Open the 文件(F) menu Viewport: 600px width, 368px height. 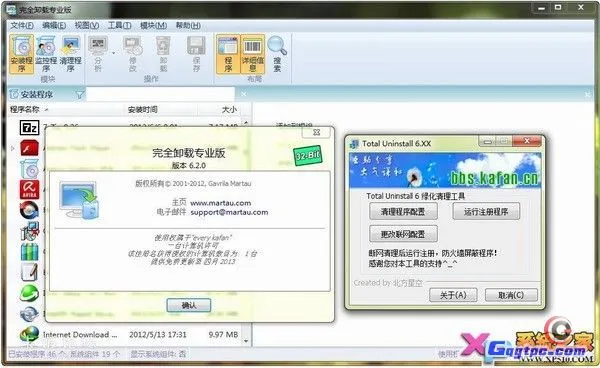[x=21, y=25]
